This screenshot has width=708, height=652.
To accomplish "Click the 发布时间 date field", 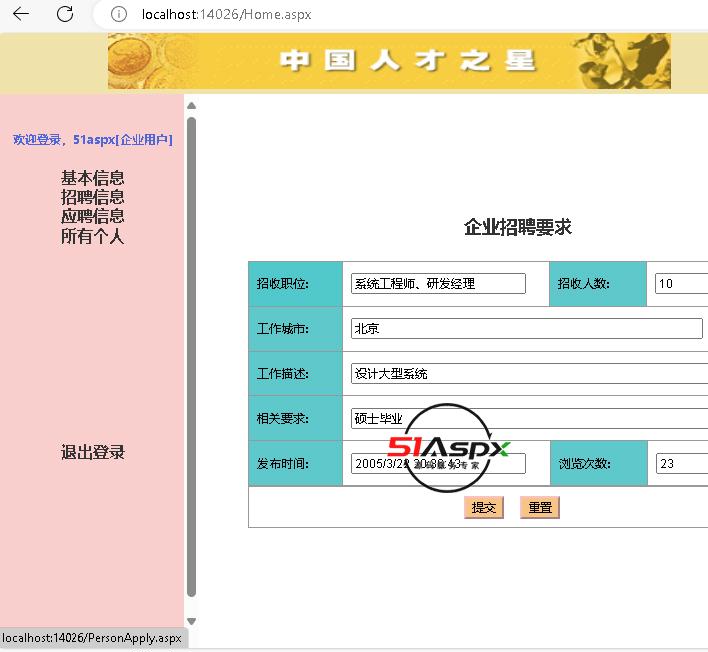I will point(437,464).
